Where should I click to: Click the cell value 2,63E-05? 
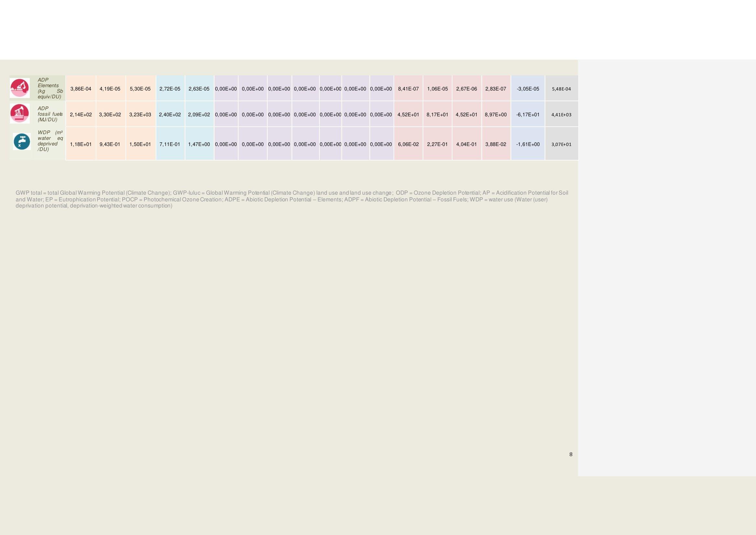point(199,89)
